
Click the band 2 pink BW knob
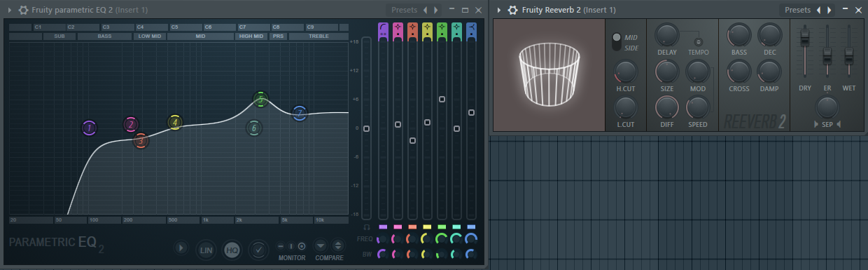pos(398,254)
